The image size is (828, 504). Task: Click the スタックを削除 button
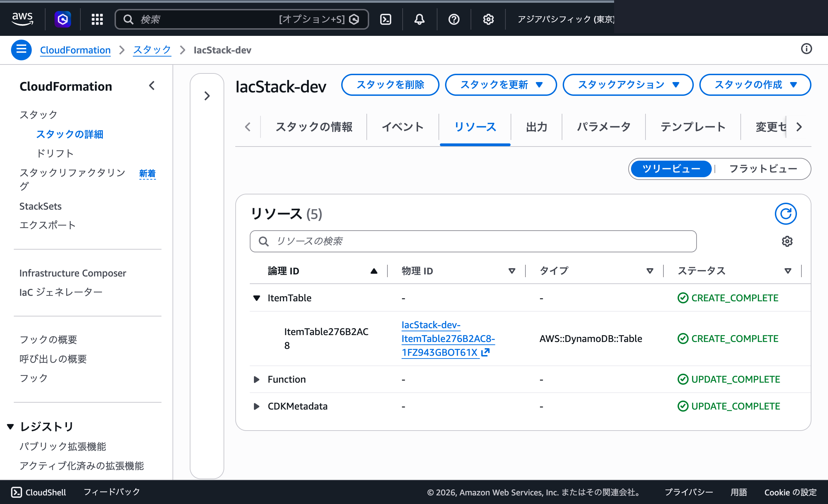pos(390,85)
